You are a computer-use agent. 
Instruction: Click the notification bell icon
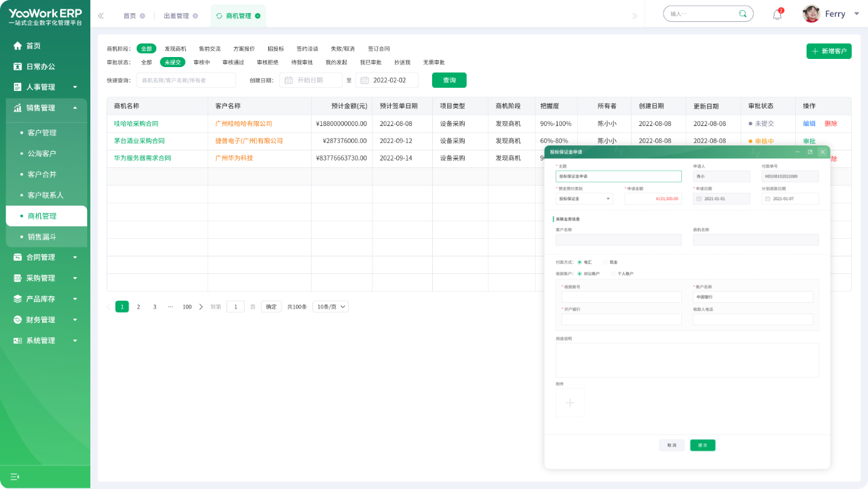pyautogui.click(x=777, y=15)
